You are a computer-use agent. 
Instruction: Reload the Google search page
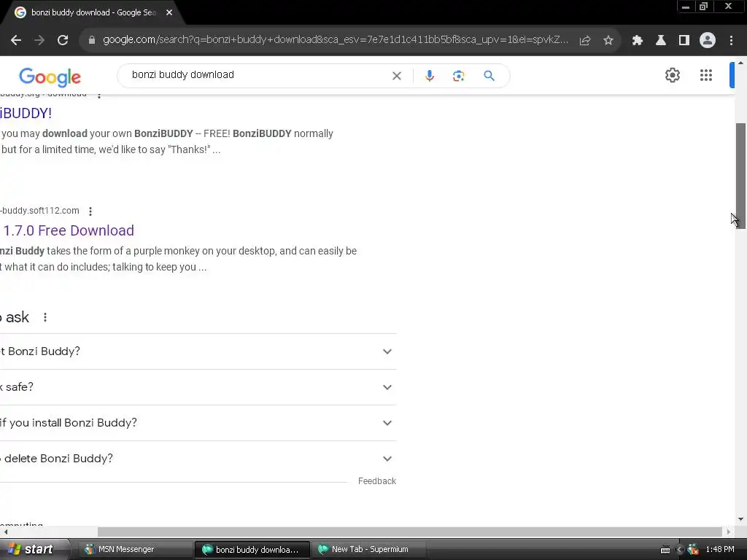(63, 41)
